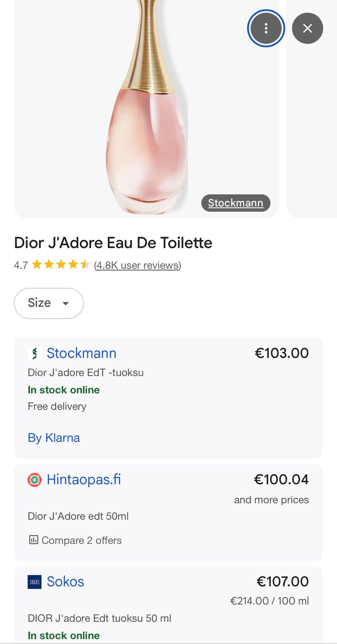The height and width of the screenshot is (644, 337).
Task: Open the three-dot more options menu
Action: (266, 28)
